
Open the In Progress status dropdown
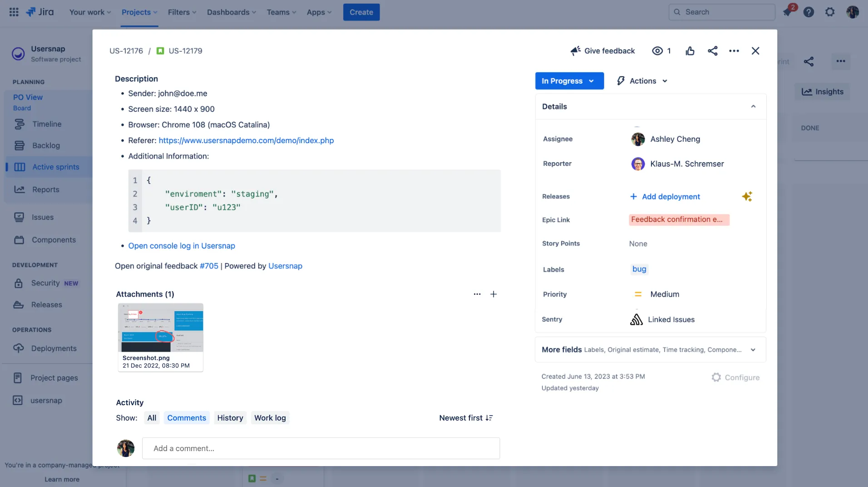569,80
